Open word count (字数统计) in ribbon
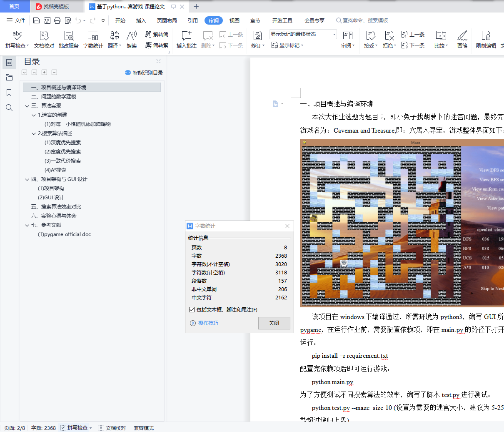 click(93, 39)
